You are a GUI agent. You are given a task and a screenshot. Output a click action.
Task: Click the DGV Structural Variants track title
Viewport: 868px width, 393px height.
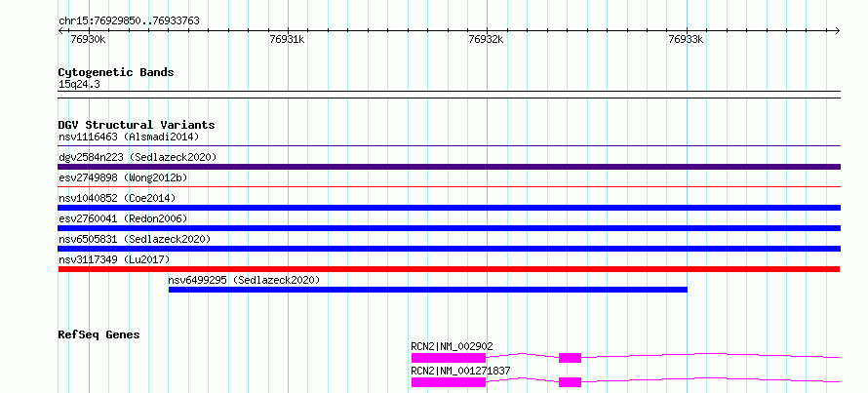click(x=137, y=125)
